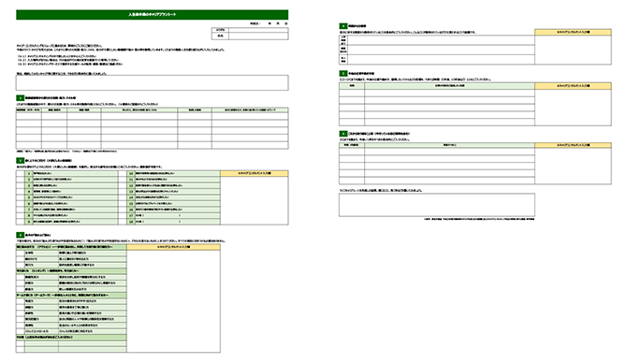
Task: Click the consultant comment box in section 3
Action: click(x=173, y=301)
